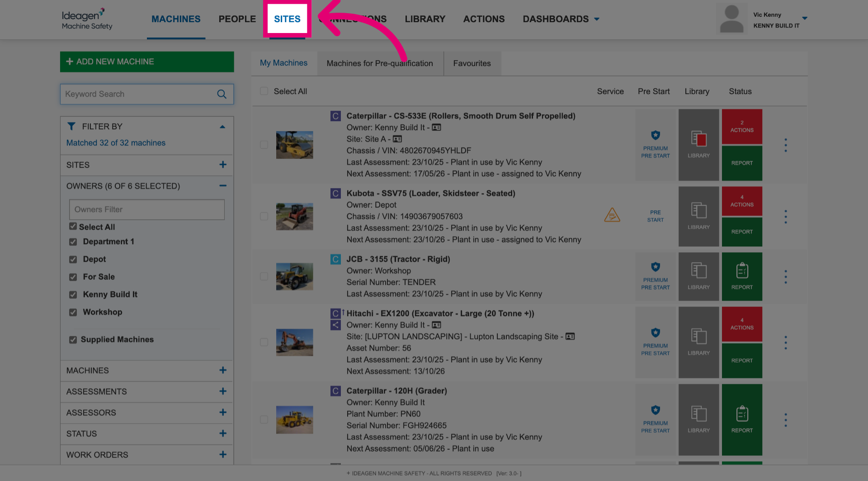The image size is (868, 481).
Task: Expand the SITES filter section
Action: click(x=223, y=165)
